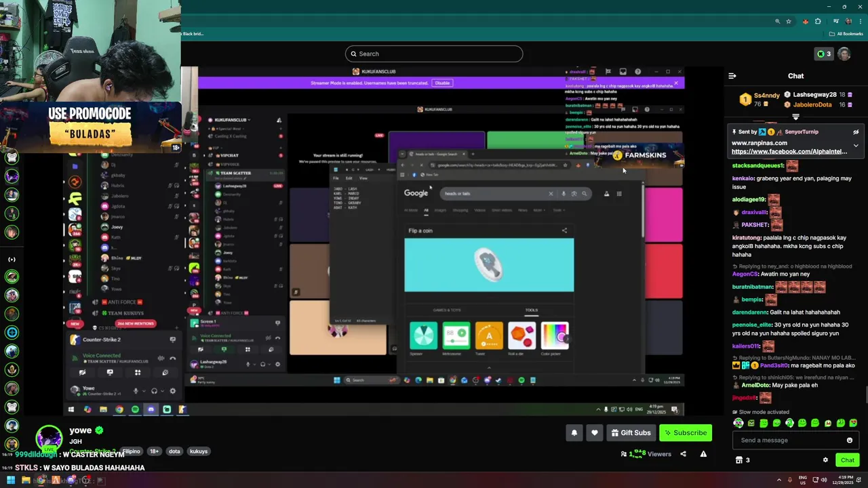This screenshot has height=488, width=868.
Task: Expand the chat leaderboard handle
Action: [795, 117]
